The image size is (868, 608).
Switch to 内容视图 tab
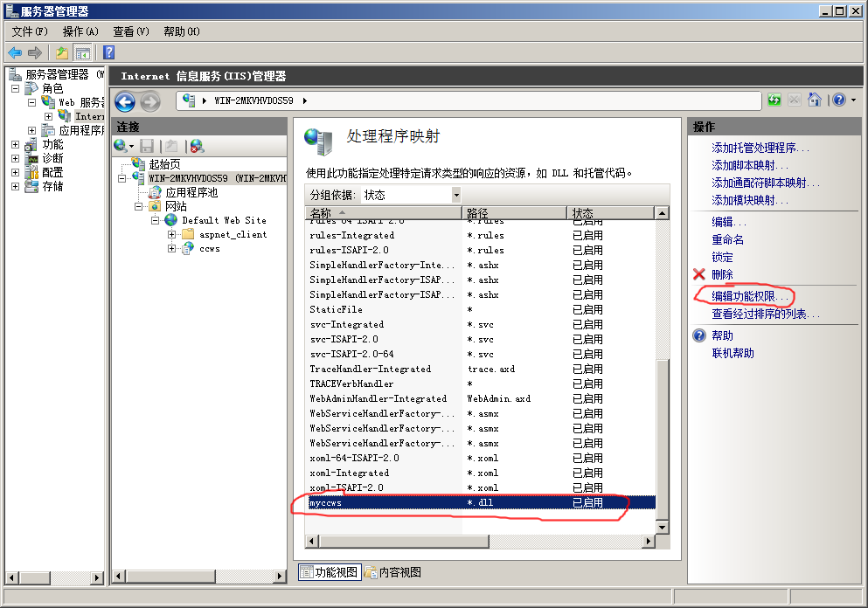pos(392,572)
